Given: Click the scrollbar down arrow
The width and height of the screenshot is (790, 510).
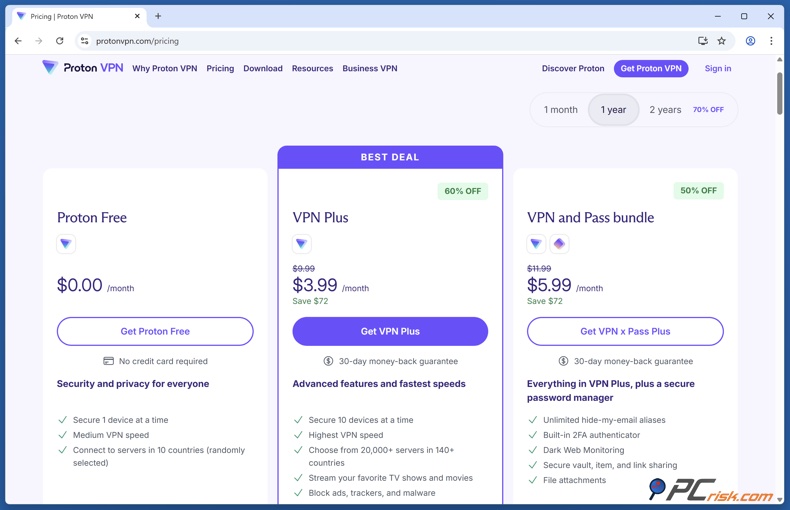Looking at the screenshot, I should [779, 499].
